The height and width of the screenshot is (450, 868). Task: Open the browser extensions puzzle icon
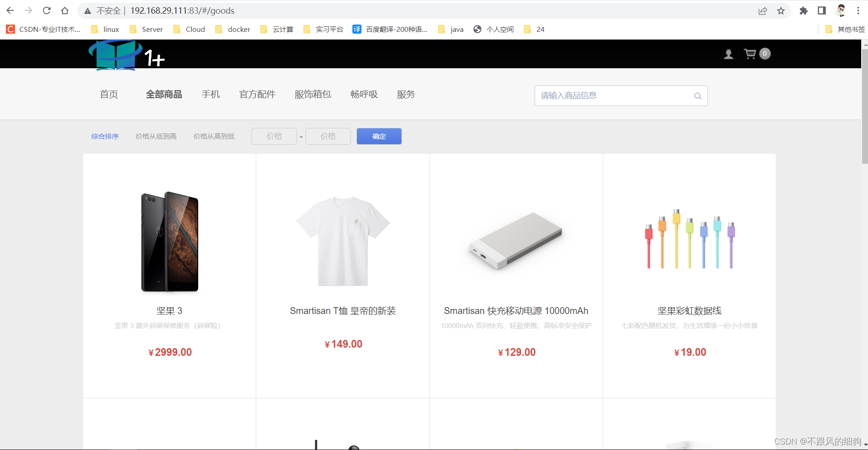803,10
